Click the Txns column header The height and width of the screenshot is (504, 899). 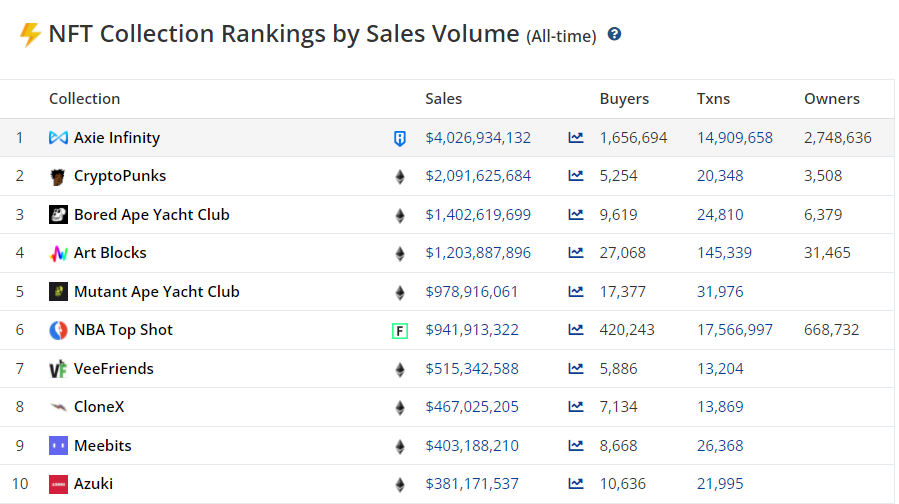coord(713,99)
